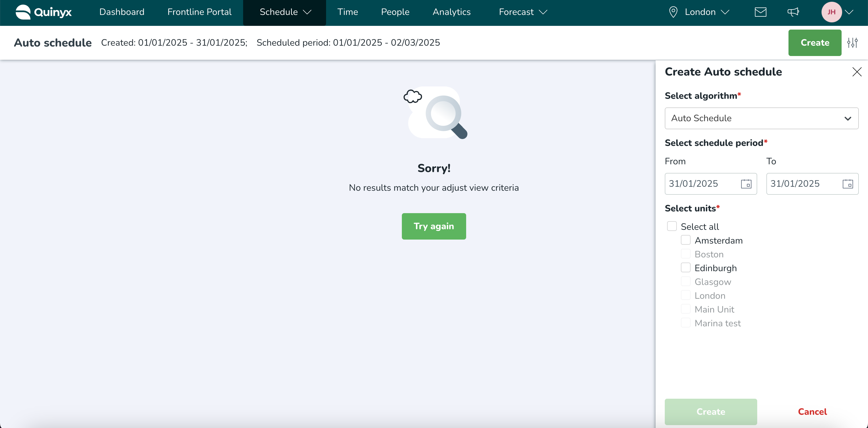868x428 pixels.
Task: Check the Main Unit checkbox
Action: tap(686, 309)
